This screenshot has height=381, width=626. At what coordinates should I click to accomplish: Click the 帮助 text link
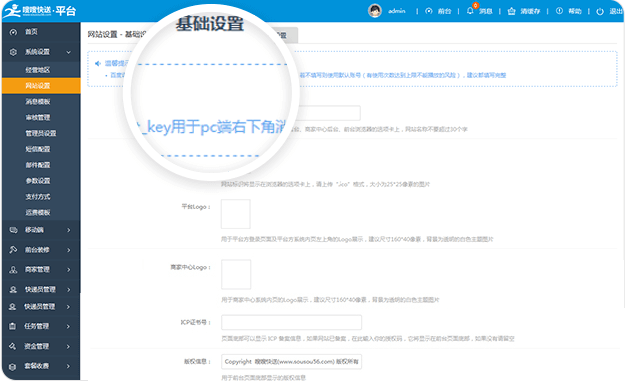point(575,11)
